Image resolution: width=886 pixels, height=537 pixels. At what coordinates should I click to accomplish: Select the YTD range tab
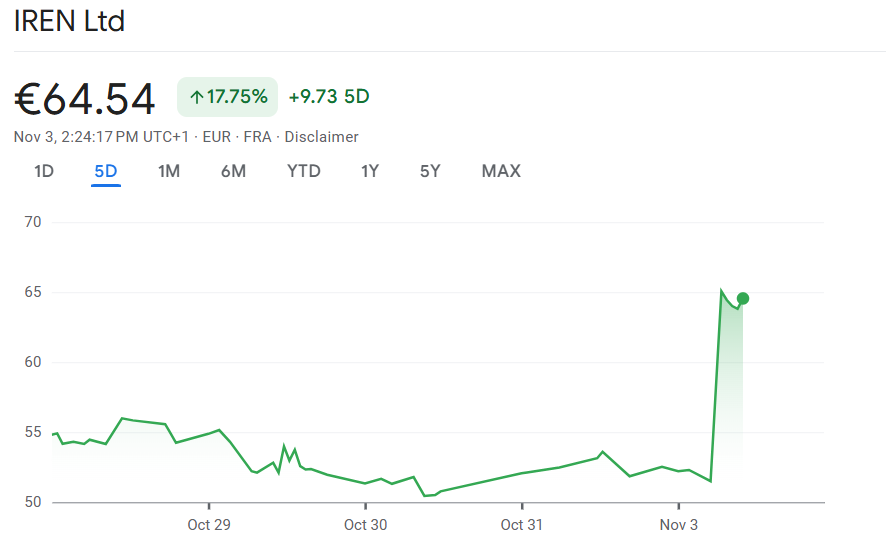coord(304,171)
